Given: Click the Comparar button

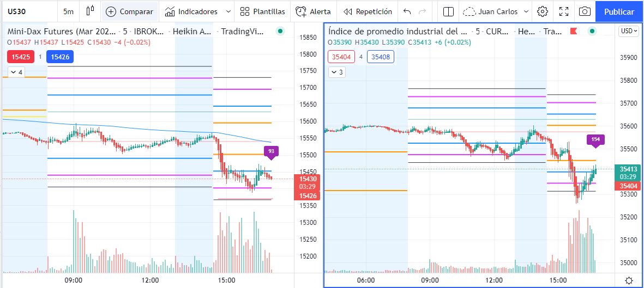Looking at the screenshot, I should 130,11.
